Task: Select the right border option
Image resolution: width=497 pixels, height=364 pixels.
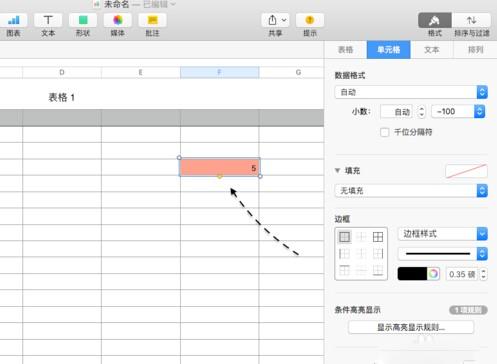Action: coord(378,254)
